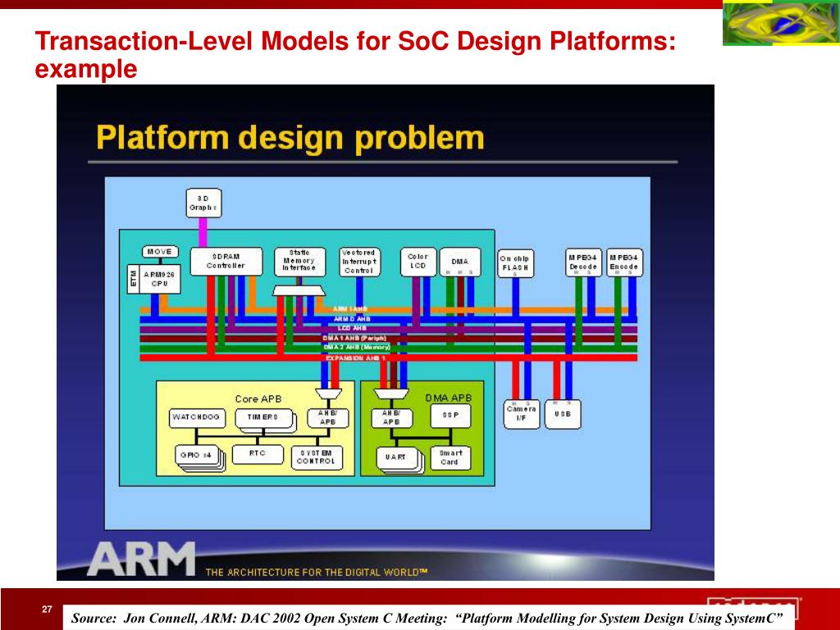Screen dimensions: 840x630
Task: Select the SSP block
Action: pyautogui.click(x=450, y=416)
